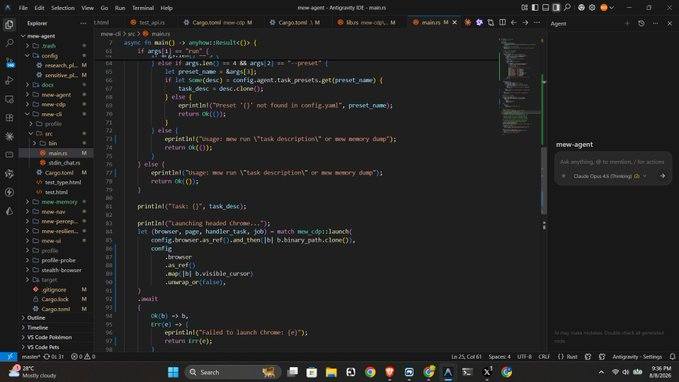Viewport: 679px width, 382px height.
Task: Toggle the bottom panel layout icon
Action: tap(546, 7)
